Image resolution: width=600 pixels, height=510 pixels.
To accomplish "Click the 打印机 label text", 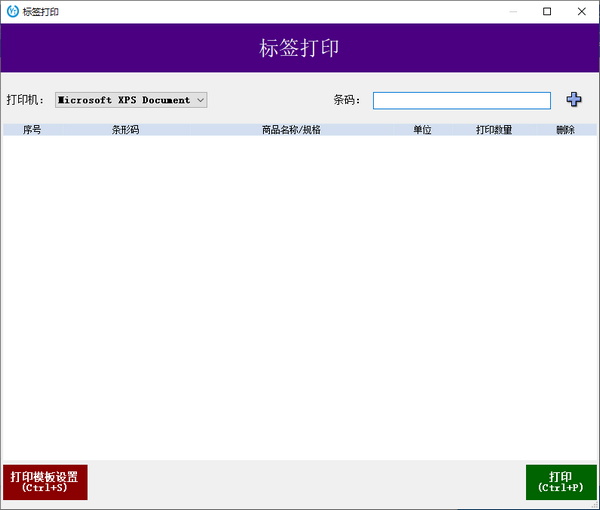I will click(x=25, y=100).
